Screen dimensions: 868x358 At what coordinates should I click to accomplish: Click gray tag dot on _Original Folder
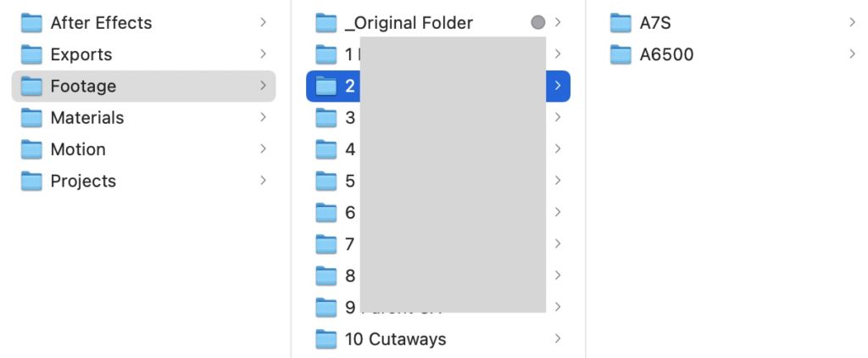(x=537, y=23)
